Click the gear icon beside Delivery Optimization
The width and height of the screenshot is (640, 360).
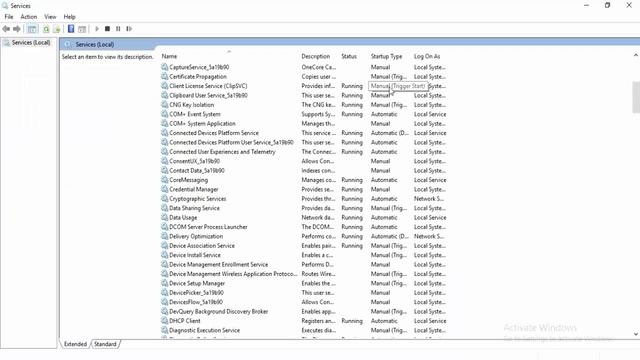164,236
